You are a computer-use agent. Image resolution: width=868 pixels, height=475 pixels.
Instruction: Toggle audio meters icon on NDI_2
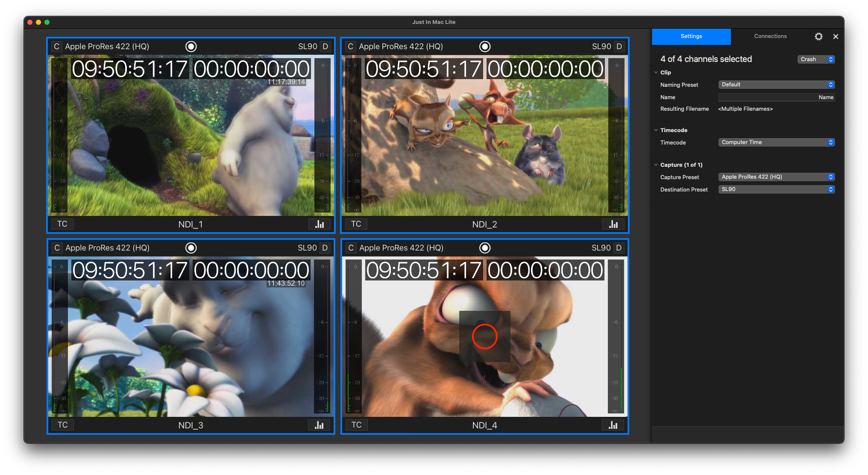(x=613, y=224)
